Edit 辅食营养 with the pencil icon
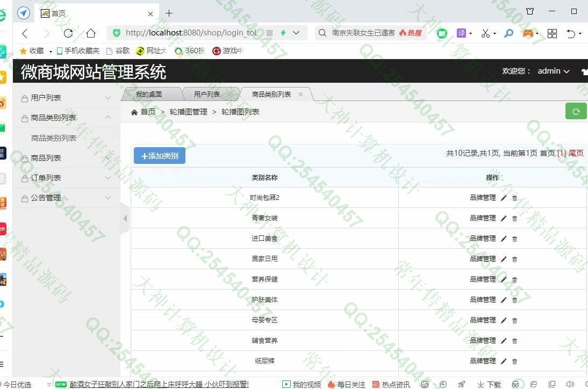 (x=504, y=341)
